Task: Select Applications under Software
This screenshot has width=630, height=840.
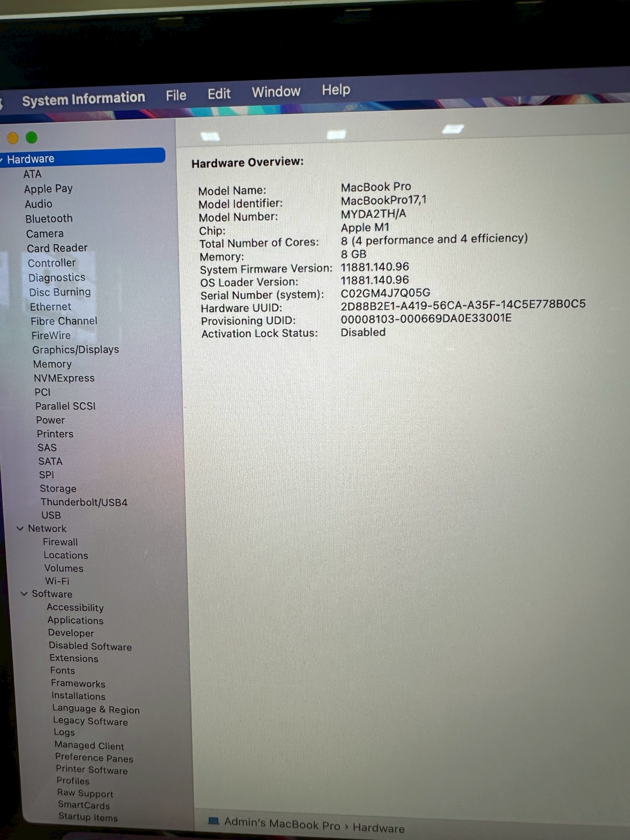Action: click(x=75, y=621)
